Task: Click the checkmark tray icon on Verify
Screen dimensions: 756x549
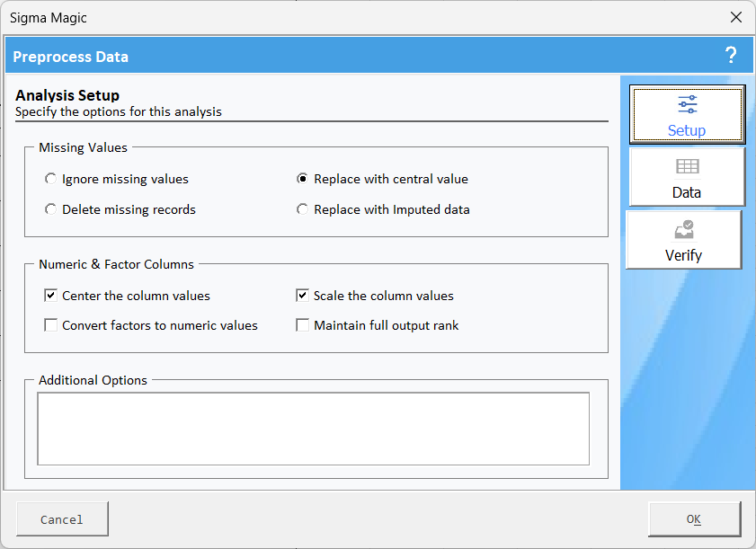Action: click(x=683, y=230)
